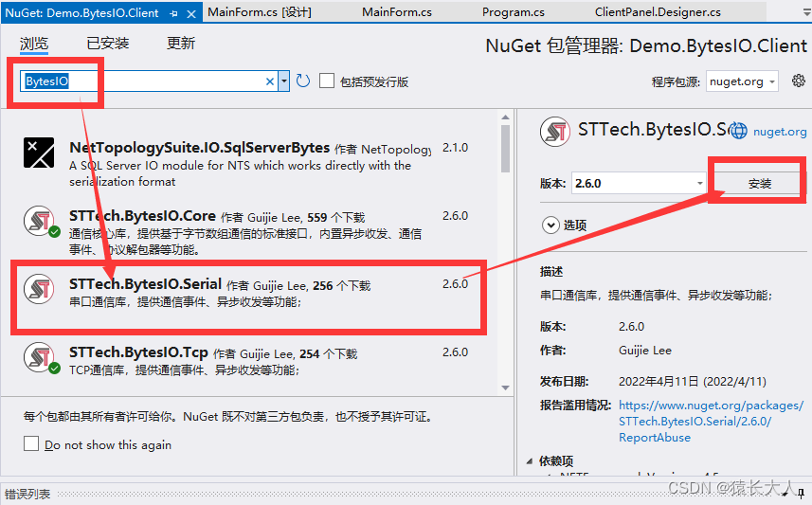Clear the BytesIO search text with X
Viewport: 812px width, 505px height.
[270, 81]
